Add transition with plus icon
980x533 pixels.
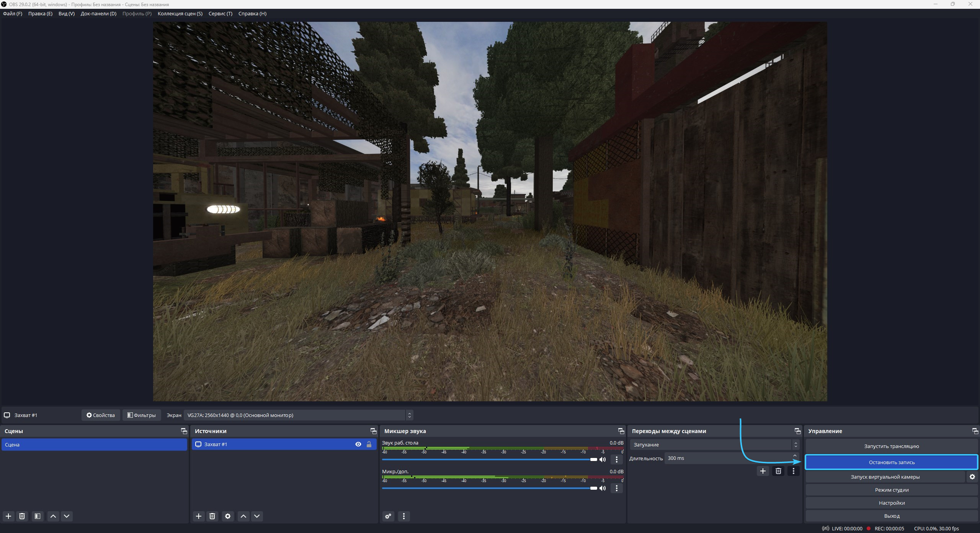point(763,471)
